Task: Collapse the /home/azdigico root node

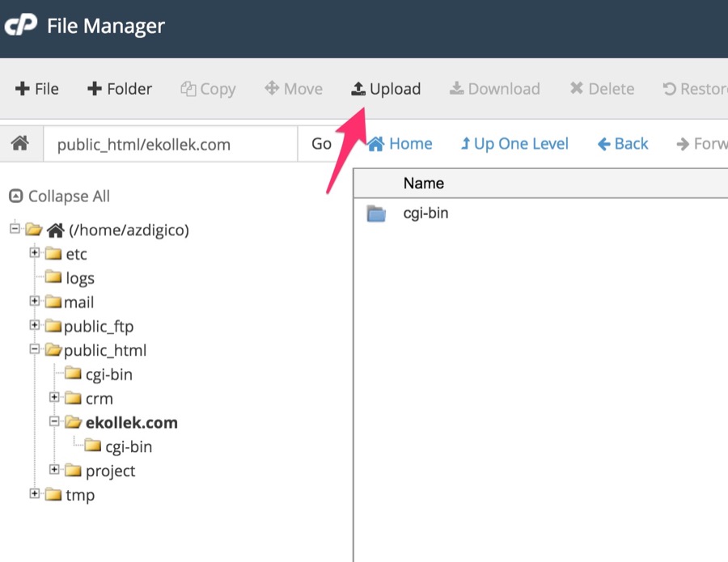Action: click(x=15, y=228)
